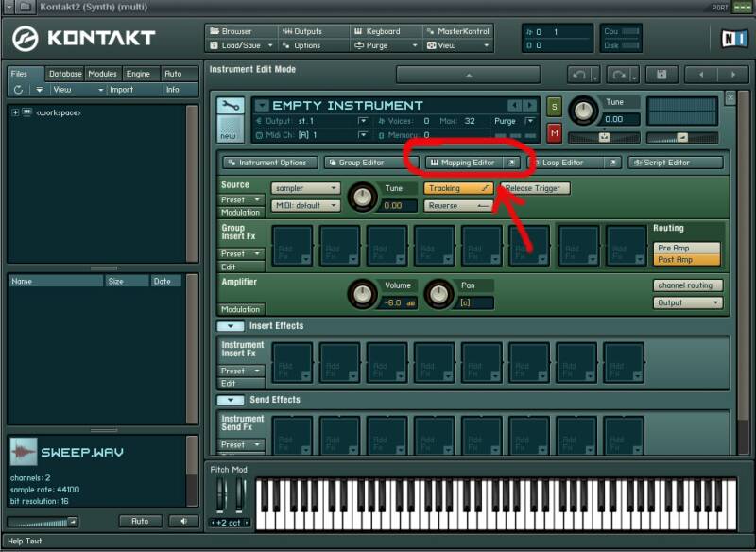This screenshot has height=552, width=756.
Task: Open the Purge dropdown in top toolbar
Action: [x=386, y=45]
